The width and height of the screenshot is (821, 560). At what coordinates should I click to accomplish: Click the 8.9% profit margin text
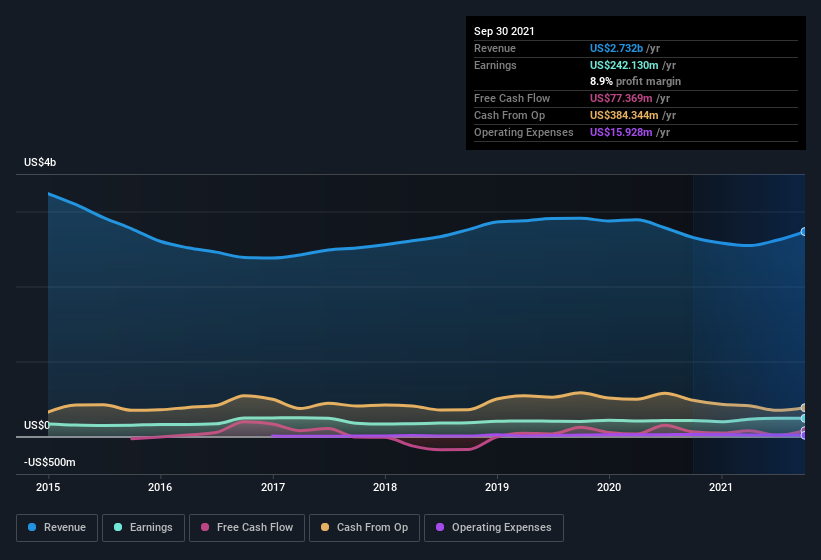[636, 81]
